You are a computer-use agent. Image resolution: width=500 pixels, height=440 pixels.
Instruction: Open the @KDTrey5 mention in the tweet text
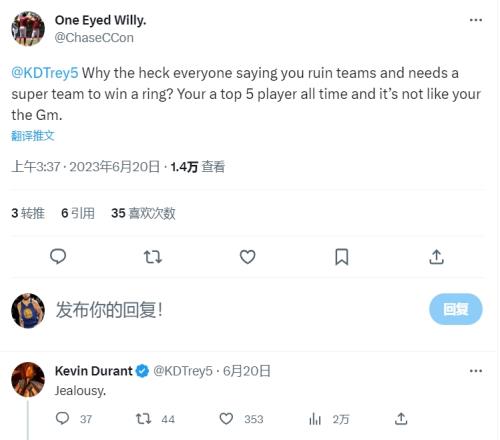point(45,73)
